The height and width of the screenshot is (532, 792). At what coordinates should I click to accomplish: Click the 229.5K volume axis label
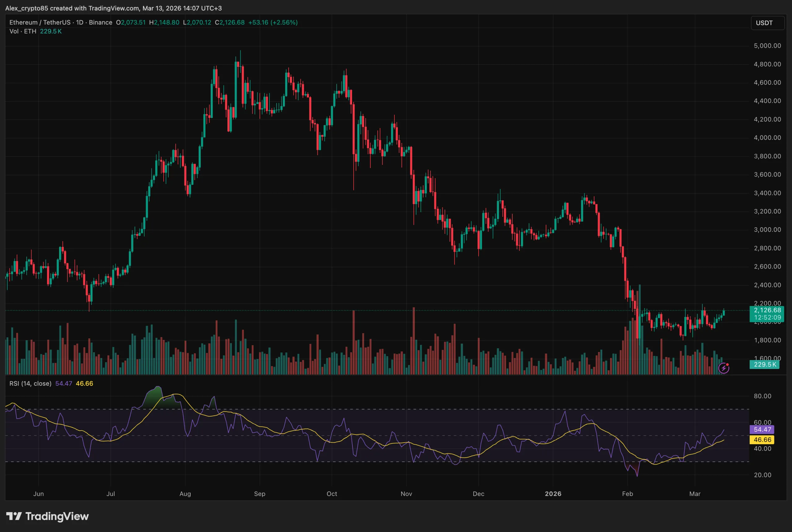pyautogui.click(x=764, y=364)
